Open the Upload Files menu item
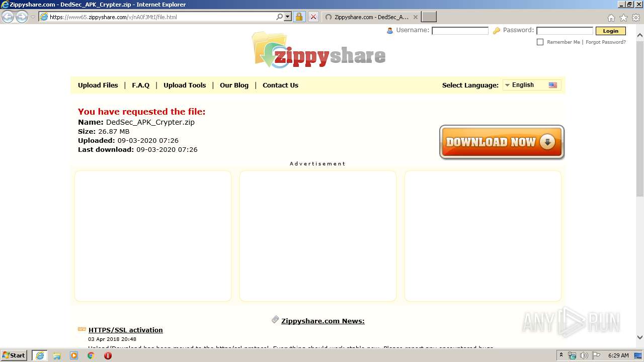 [x=98, y=85]
